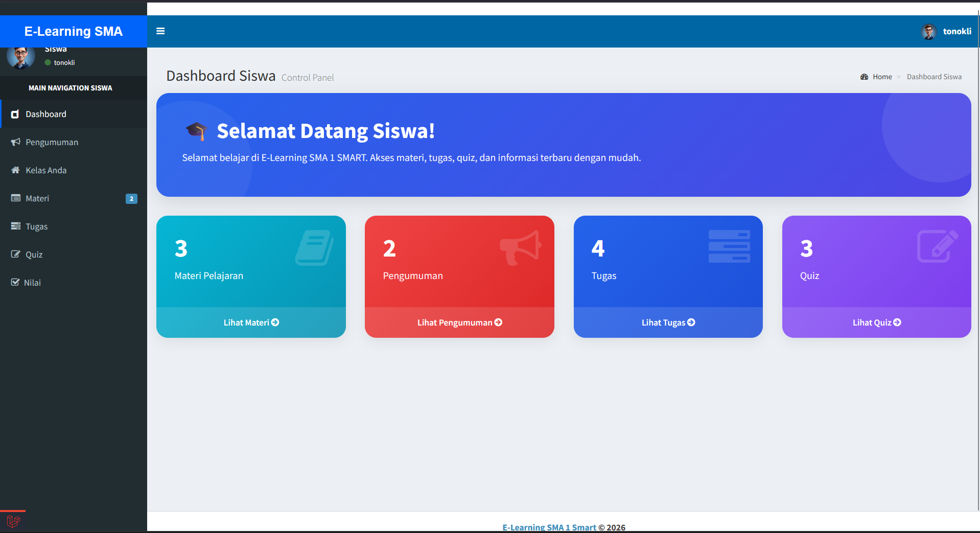Screen dimensions: 980x533
Task: Click the user avatar in top-right header
Action: coord(929,31)
